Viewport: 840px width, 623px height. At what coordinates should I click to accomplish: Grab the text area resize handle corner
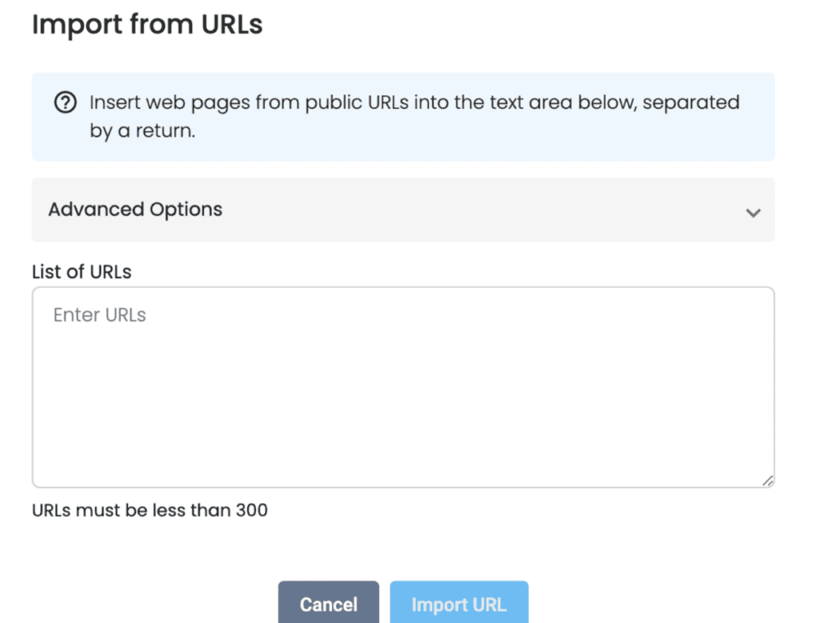(767, 481)
